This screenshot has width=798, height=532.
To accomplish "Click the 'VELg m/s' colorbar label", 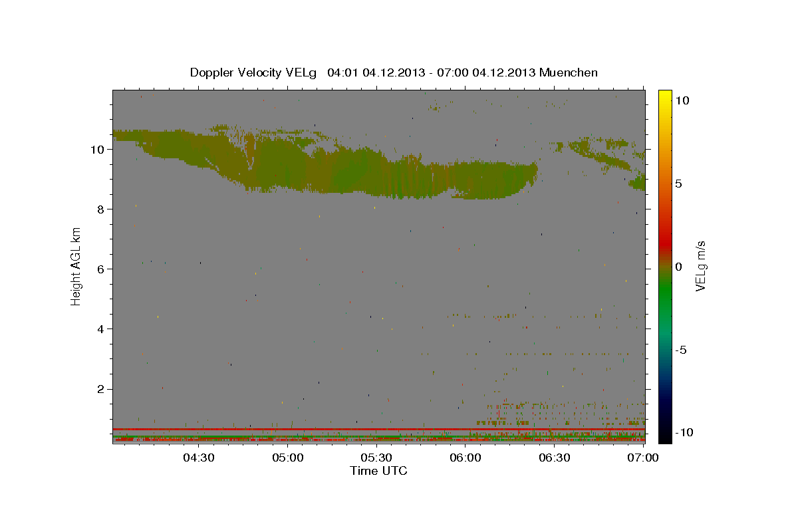I will [700, 265].
